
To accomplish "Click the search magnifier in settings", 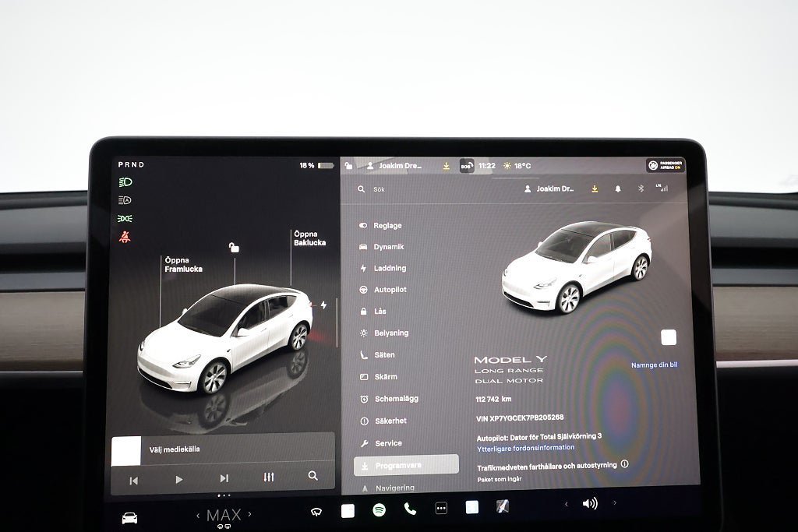I will click(x=362, y=189).
